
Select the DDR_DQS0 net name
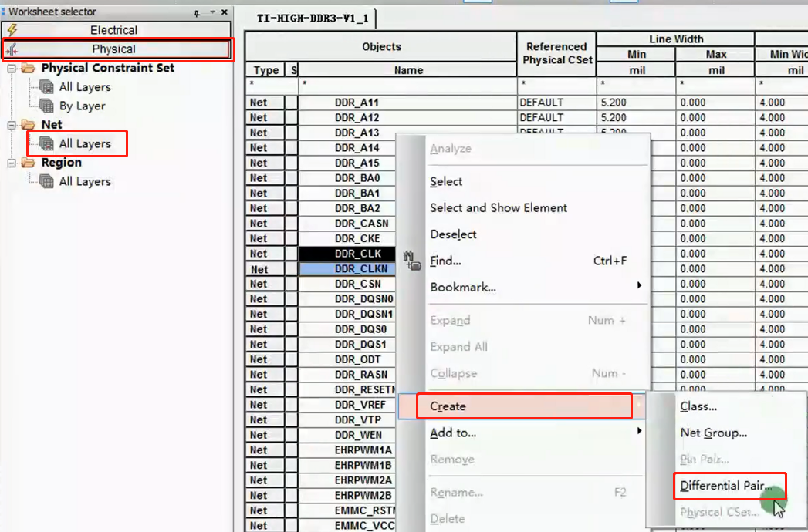coord(360,329)
